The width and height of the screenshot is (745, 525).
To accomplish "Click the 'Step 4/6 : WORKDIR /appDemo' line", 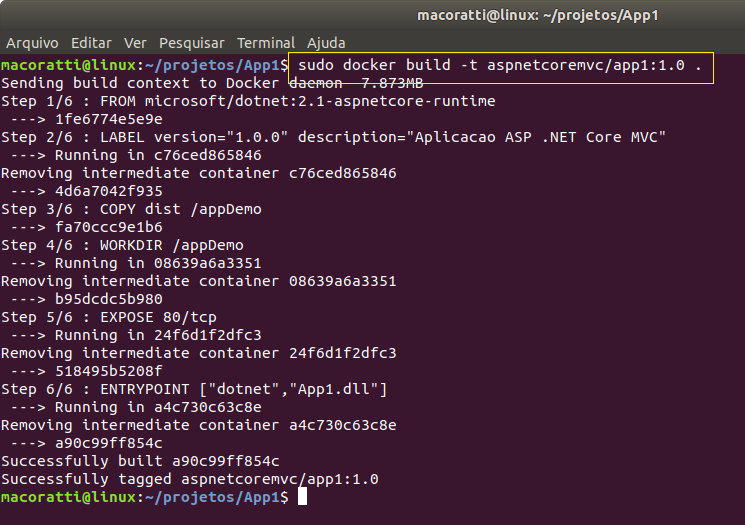I will pyautogui.click(x=122, y=245).
